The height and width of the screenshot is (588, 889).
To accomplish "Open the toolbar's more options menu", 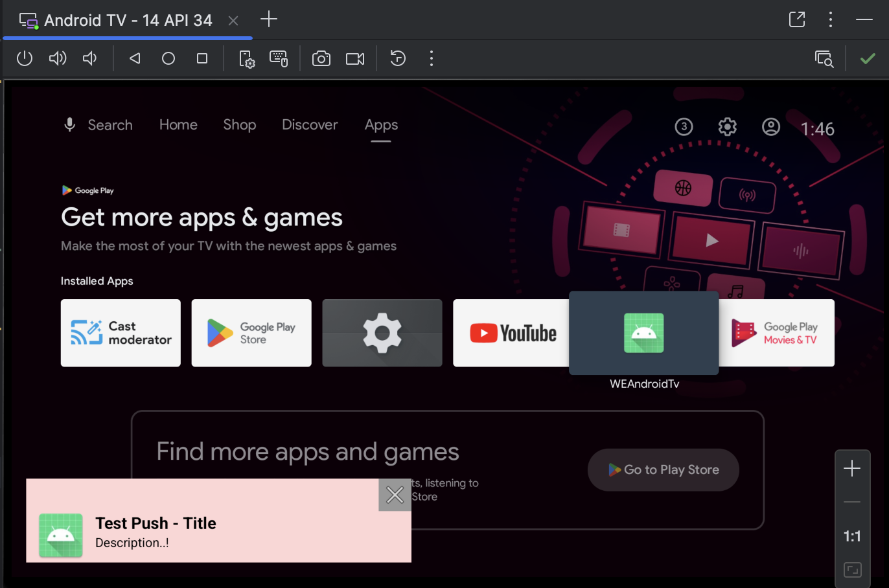I will (432, 59).
